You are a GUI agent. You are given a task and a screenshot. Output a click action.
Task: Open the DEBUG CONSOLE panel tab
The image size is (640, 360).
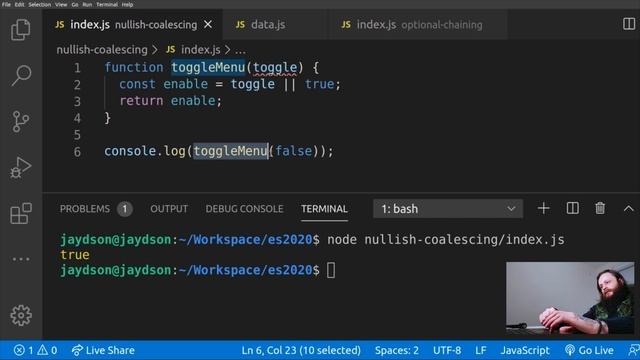(244, 209)
